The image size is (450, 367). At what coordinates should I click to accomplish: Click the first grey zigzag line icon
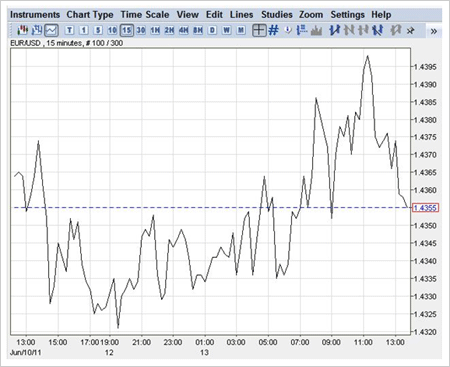[x=349, y=30]
